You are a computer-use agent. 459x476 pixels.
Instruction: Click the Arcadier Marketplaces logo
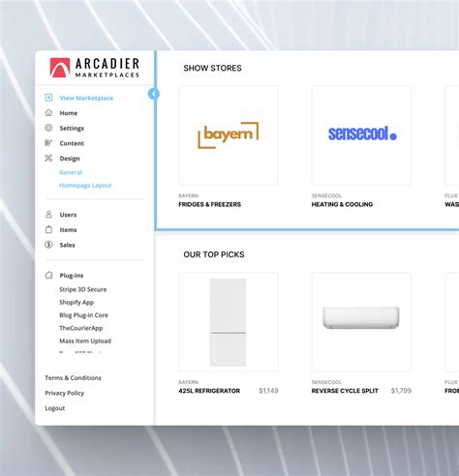point(95,68)
